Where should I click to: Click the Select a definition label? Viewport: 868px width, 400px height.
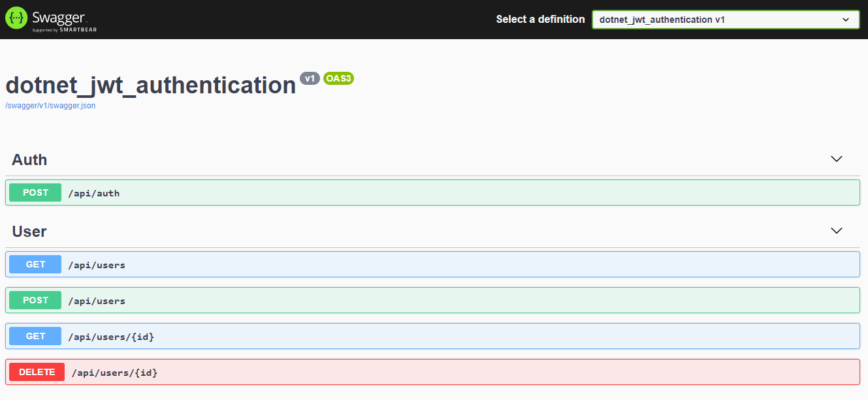540,20
